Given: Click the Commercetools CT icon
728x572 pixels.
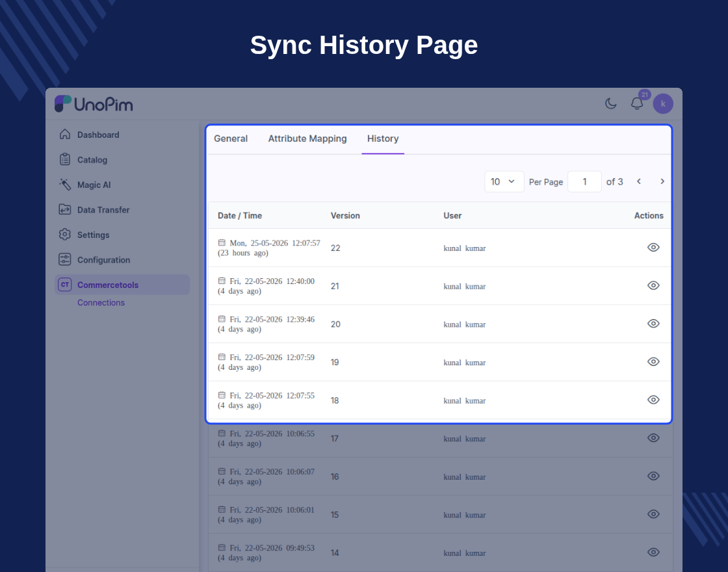Looking at the screenshot, I should (65, 285).
